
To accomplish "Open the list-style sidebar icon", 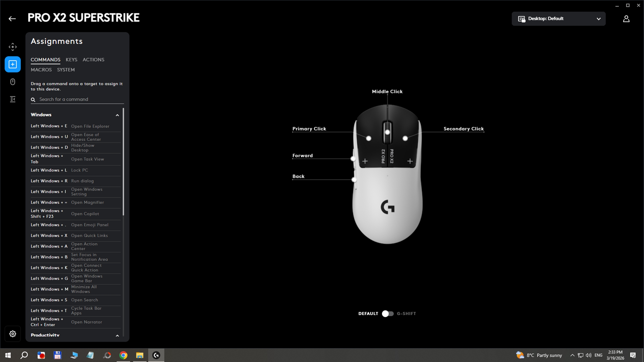I will (13, 99).
